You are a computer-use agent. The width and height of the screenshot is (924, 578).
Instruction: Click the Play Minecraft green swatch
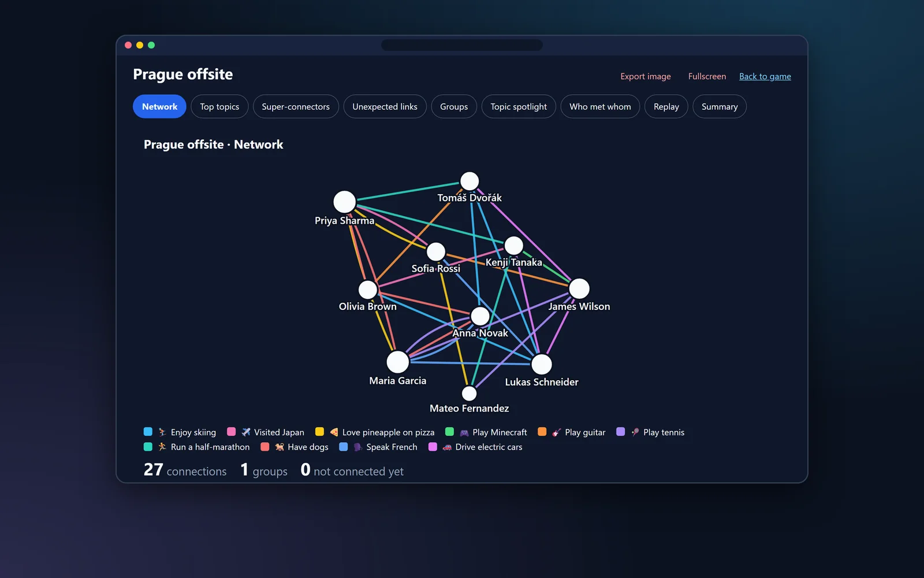pos(449,432)
